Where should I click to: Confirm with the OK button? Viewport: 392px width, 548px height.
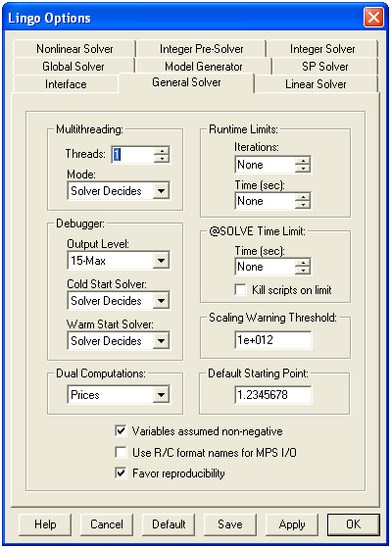pos(353,524)
